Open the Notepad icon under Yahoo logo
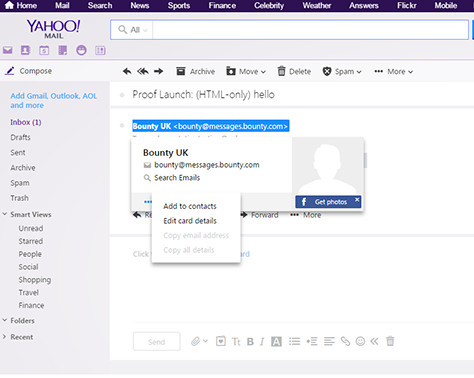Image resolution: width=474 pixels, height=378 pixels. point(63,50)
